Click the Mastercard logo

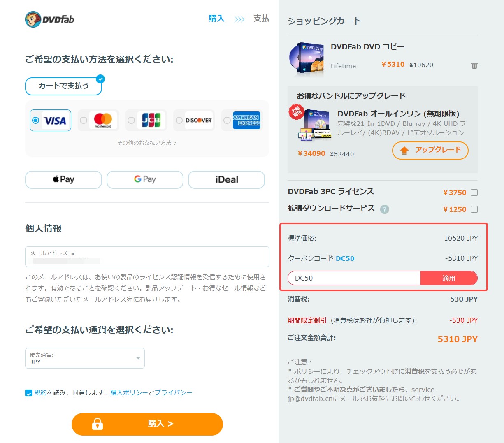pyautogui.click(x=103, y=120)
